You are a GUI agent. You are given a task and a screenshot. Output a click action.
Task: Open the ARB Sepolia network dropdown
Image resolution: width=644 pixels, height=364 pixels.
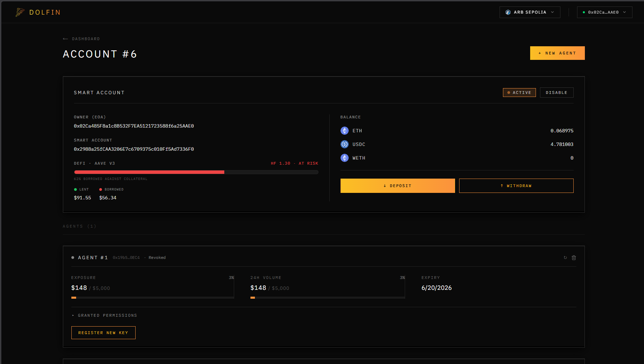[530, 12]
